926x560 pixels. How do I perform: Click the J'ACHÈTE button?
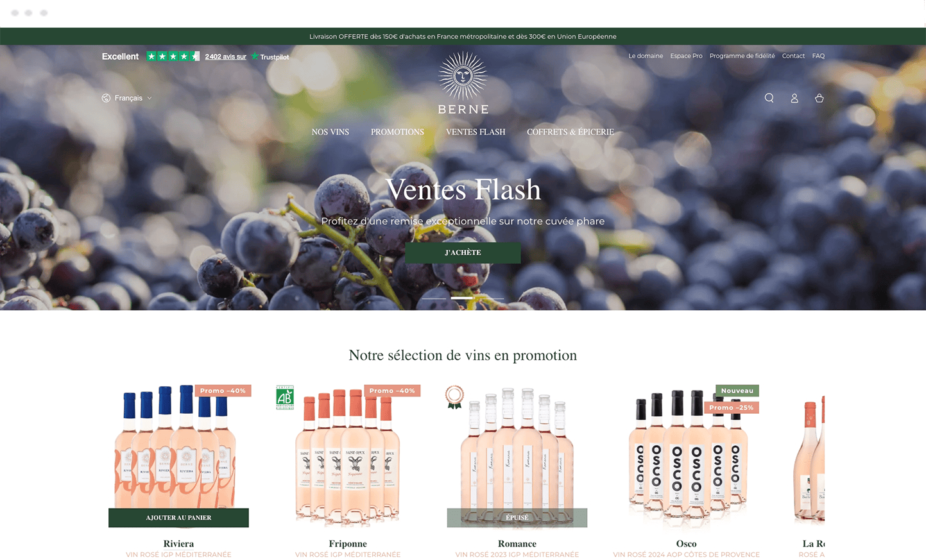[x=463, y=253]
